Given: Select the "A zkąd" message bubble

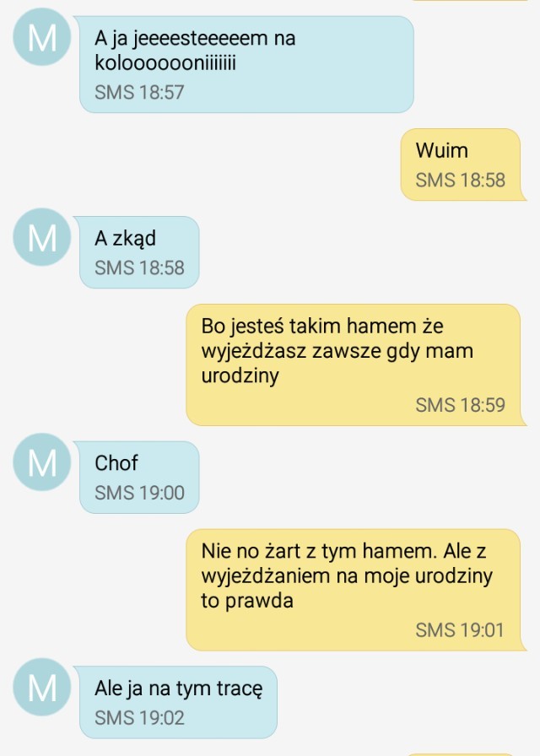Looking at the screenshot, I should 139,252.
